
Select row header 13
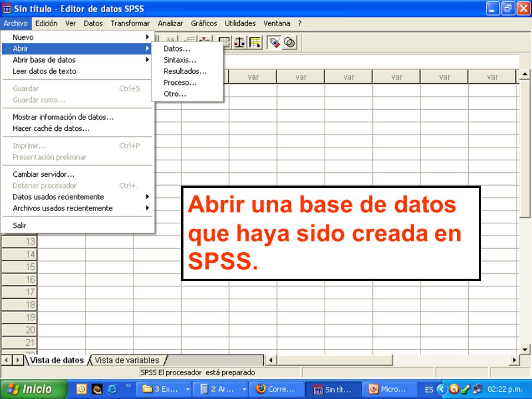(x=19, y=242)
